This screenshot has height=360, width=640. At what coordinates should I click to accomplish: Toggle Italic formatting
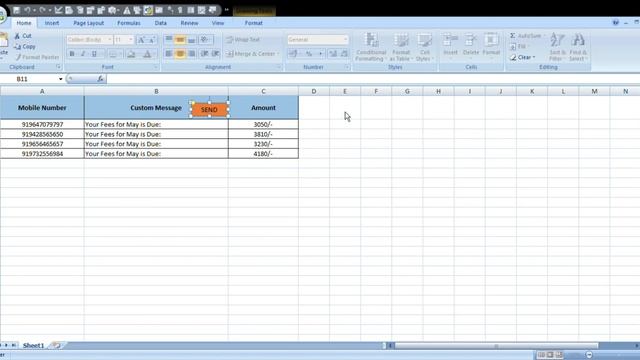click(x=83, y=53)
